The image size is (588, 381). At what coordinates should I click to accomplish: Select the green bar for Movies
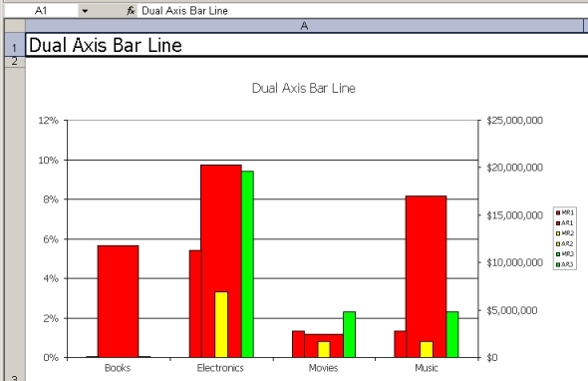pos(350,334)
